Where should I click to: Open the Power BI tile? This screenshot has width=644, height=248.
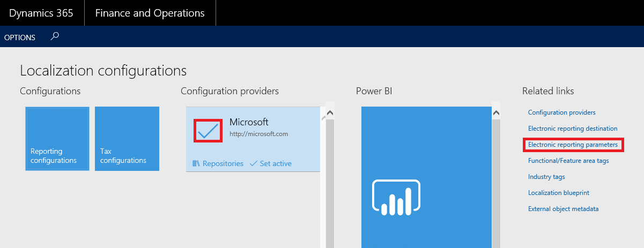[x=426, y=177]
